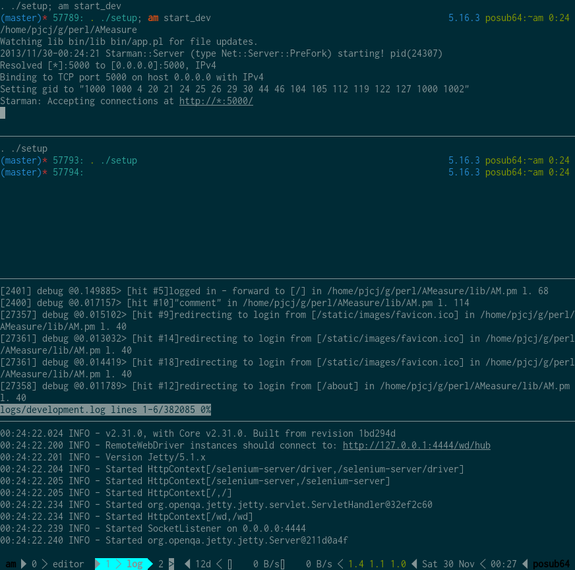575x570 pixels.
Task: Click the terminal cursor block below Starman output
Action: pyautogui.click(x=3, y=113)
